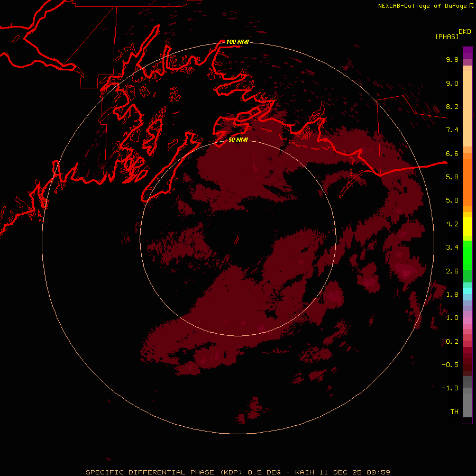Click the -0.5 color scale value

[450, 365]
